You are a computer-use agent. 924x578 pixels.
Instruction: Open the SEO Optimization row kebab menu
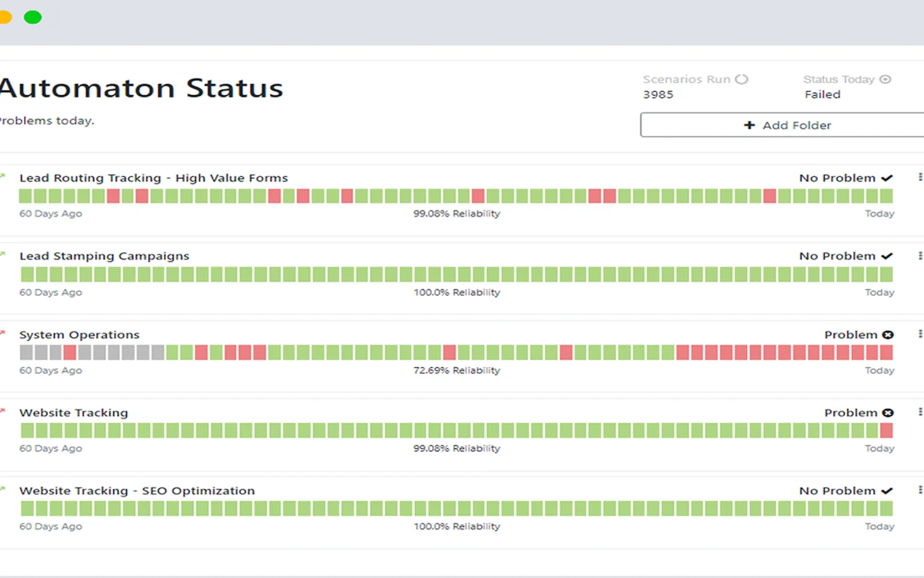(x=920, y=490)
